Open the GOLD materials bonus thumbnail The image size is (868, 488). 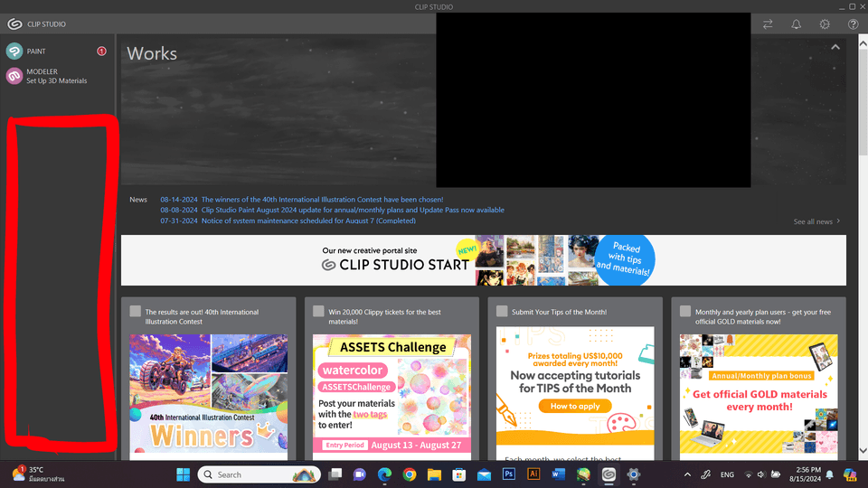(759, 393)
